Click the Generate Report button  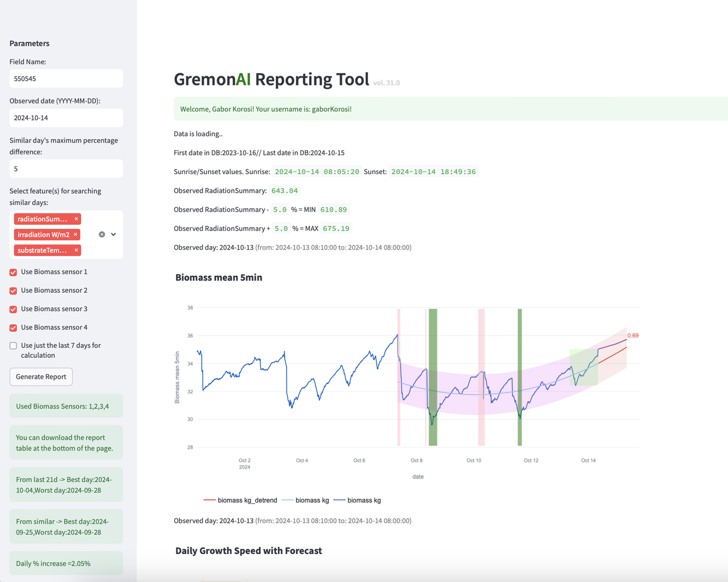[x=41, y=377]
